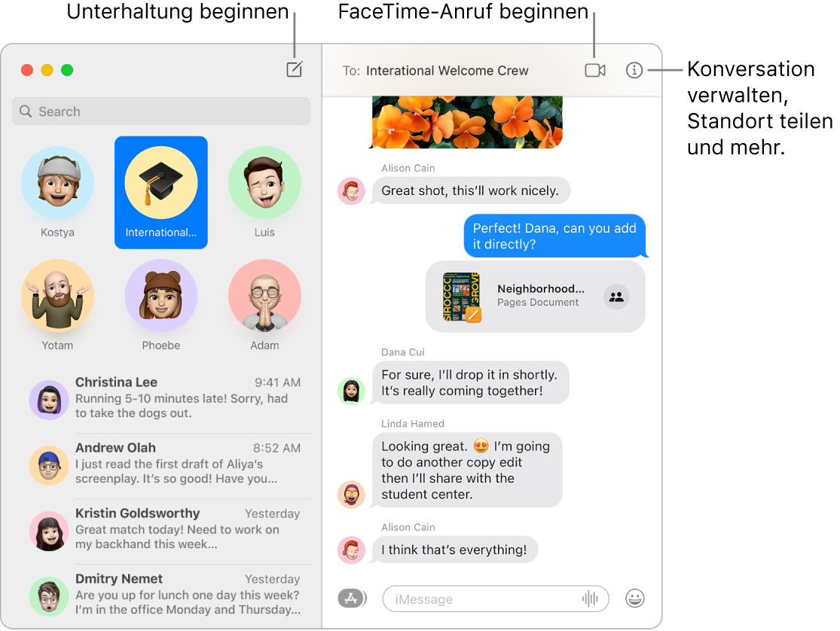This screenshot has width=840, height=631.
Task: Click the Interational Welcome Crew recipient name
Action: tap(447, 70)
